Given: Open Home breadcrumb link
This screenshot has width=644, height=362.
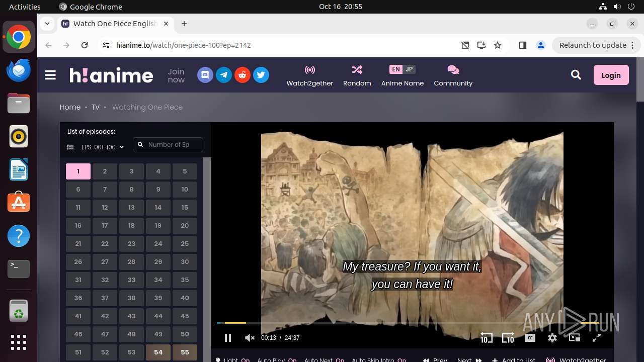Looking at the screenshot, I should click(70, 107).
